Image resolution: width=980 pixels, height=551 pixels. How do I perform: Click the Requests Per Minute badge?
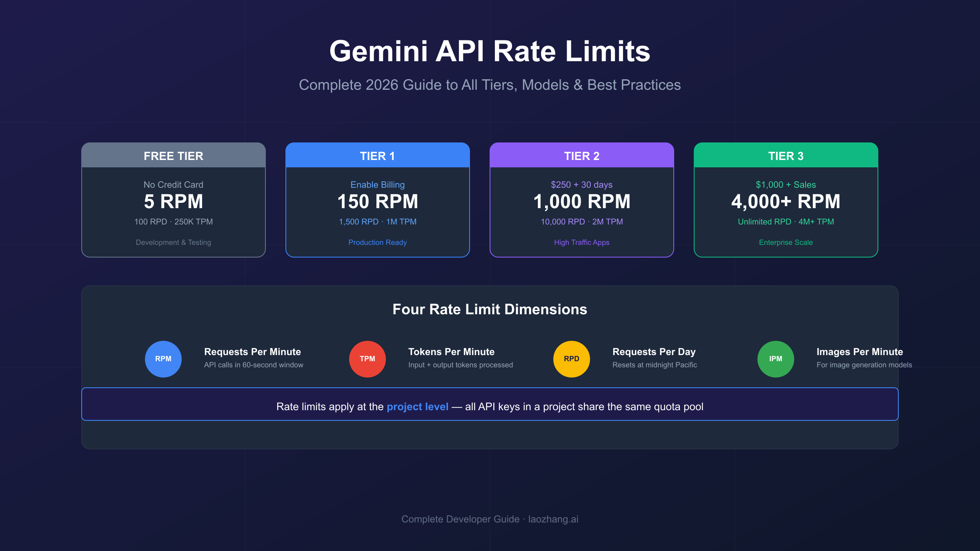click(x=252, y=352)
